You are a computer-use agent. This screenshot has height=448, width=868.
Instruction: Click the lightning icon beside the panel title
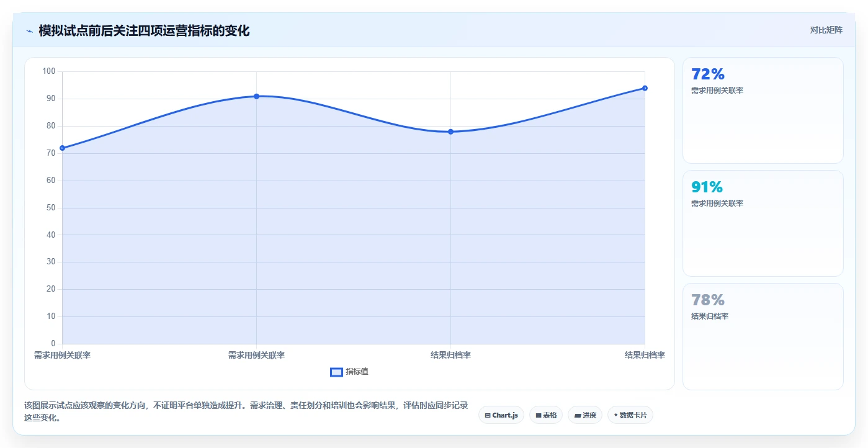click(x=30, y=31)
